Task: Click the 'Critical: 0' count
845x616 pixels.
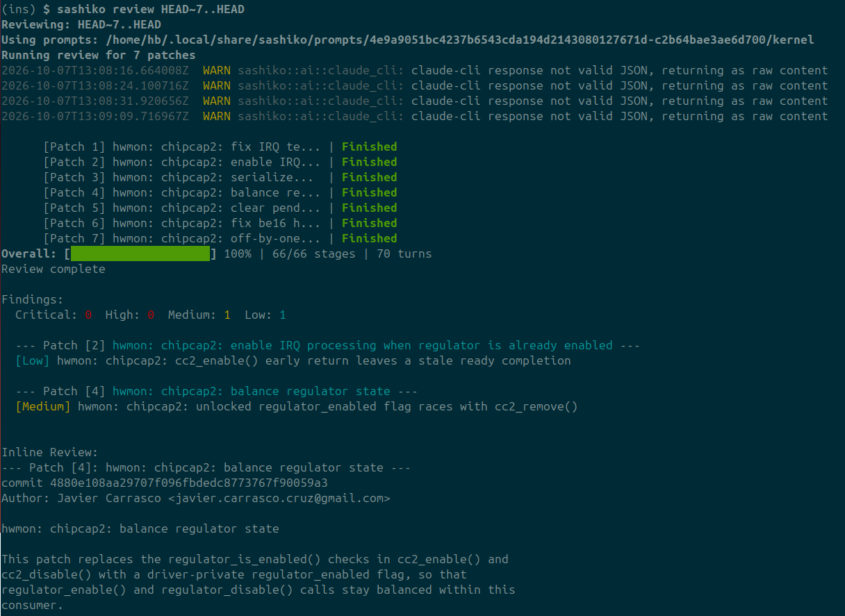Action: [x=54, y=315]
